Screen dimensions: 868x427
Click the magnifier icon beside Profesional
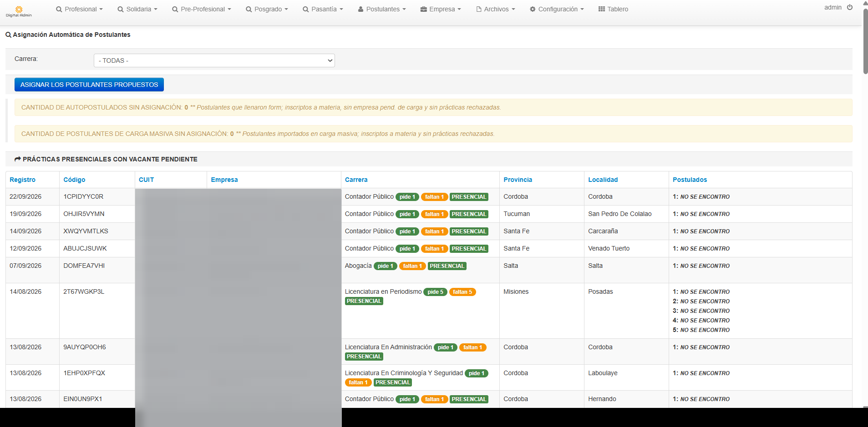(59, 9)
